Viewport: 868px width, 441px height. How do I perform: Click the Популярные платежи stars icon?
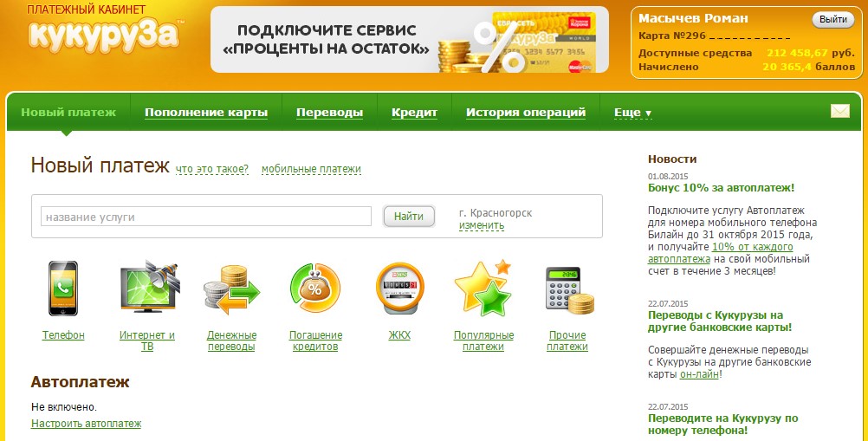pos(483,287)
